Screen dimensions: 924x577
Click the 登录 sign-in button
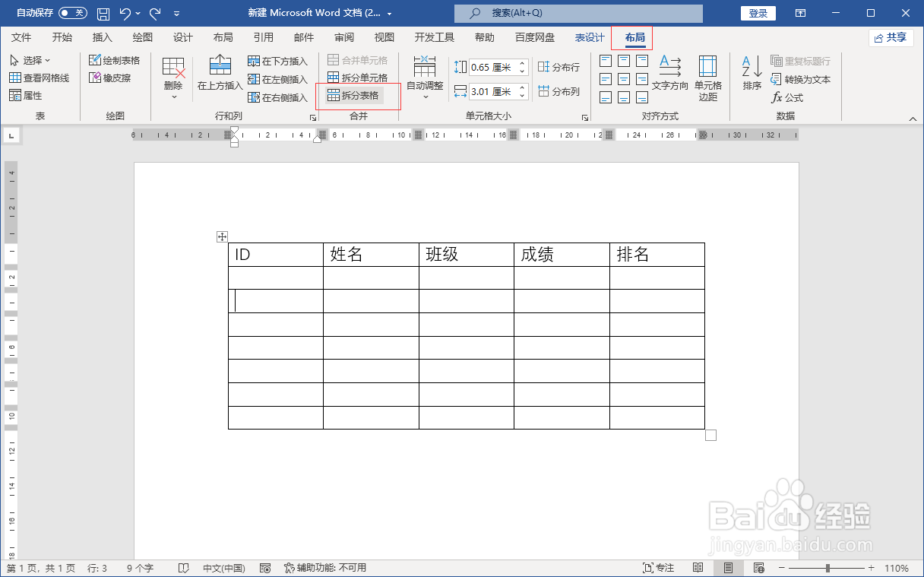pyautogui.click(x=758, y=13)
